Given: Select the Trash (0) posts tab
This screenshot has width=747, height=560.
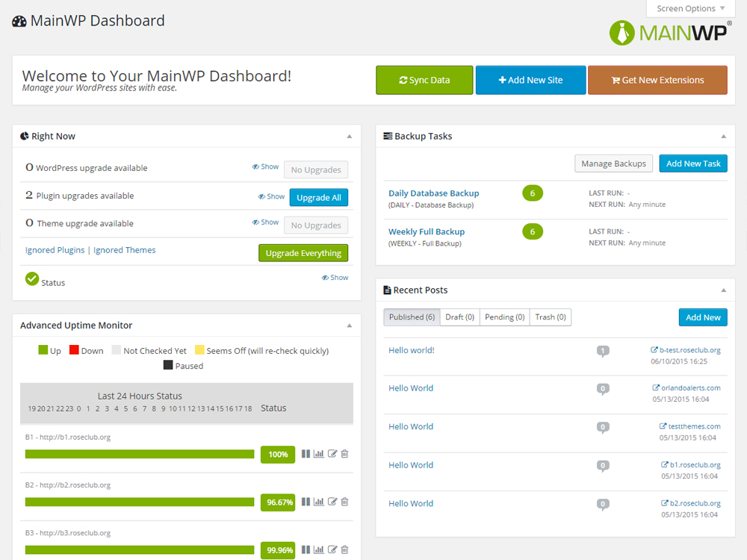Looking at the screenshot, I should coord(550,317).
